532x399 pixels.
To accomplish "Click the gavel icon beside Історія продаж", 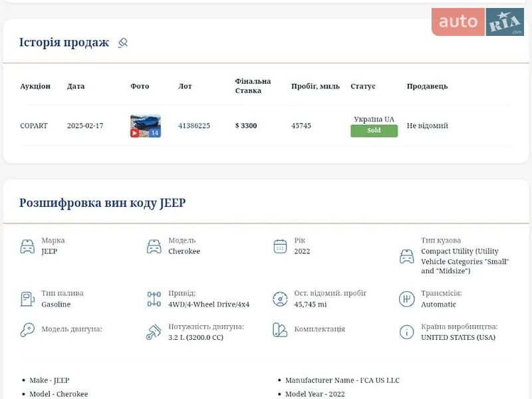I will tap(123, 43).
